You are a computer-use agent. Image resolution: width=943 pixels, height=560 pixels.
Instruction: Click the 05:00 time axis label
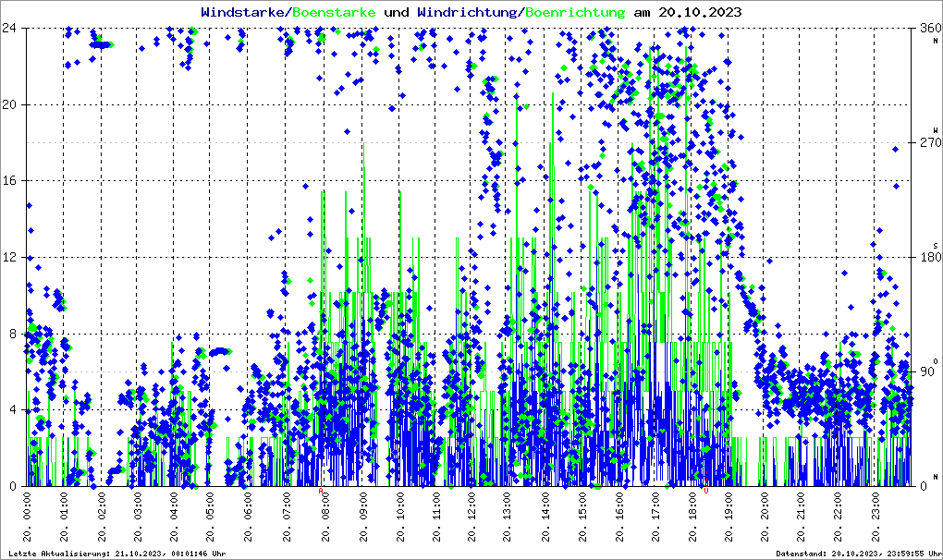point(211,517)
